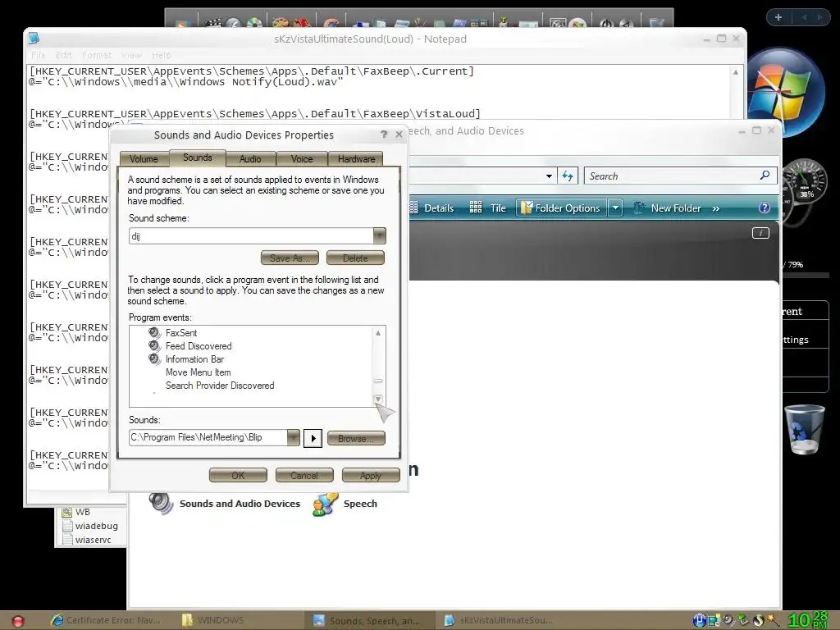Select the Move Menu Item event
The image size is (840, 630).
point(199,372)
